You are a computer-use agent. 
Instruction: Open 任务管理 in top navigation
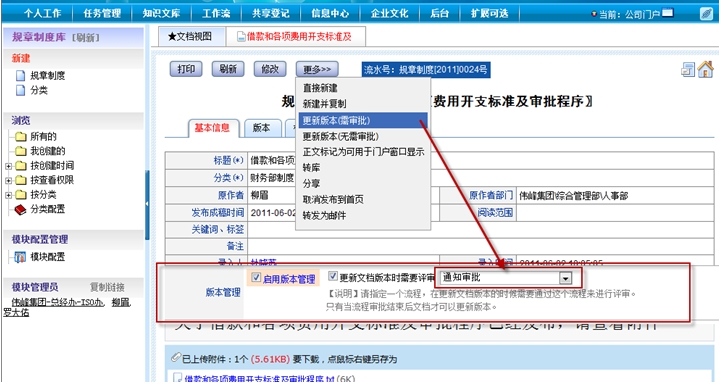click(102, 13)
